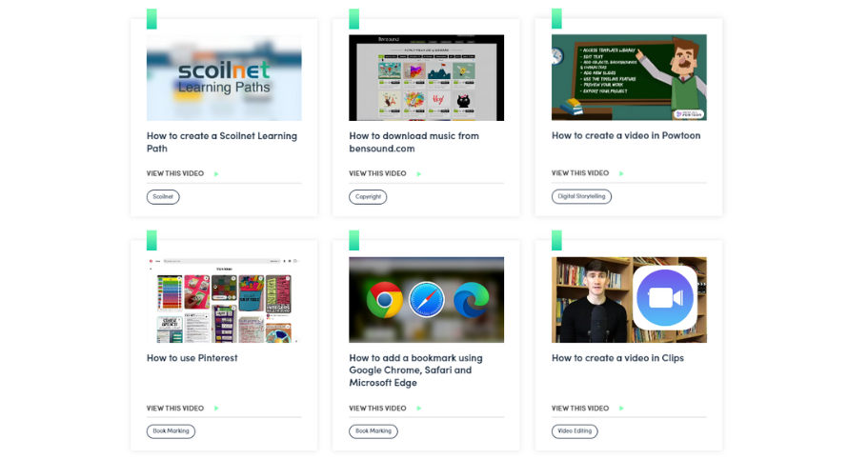Open the bensound website thumbnail
The height and width of the screenshot is (460, 868).
(x=426, y=78)
